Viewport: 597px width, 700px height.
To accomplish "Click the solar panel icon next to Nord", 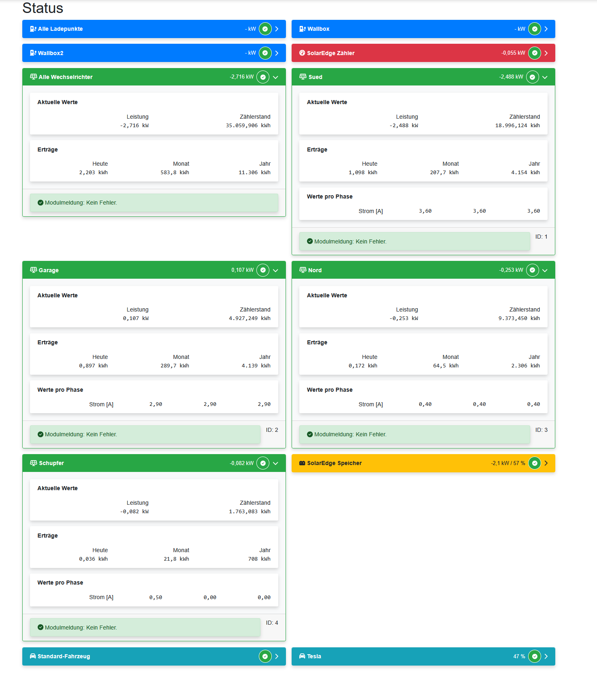I will (303, 270).
